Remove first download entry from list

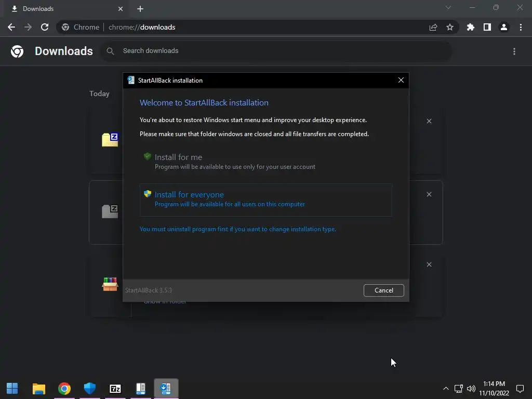click(429, 121)
